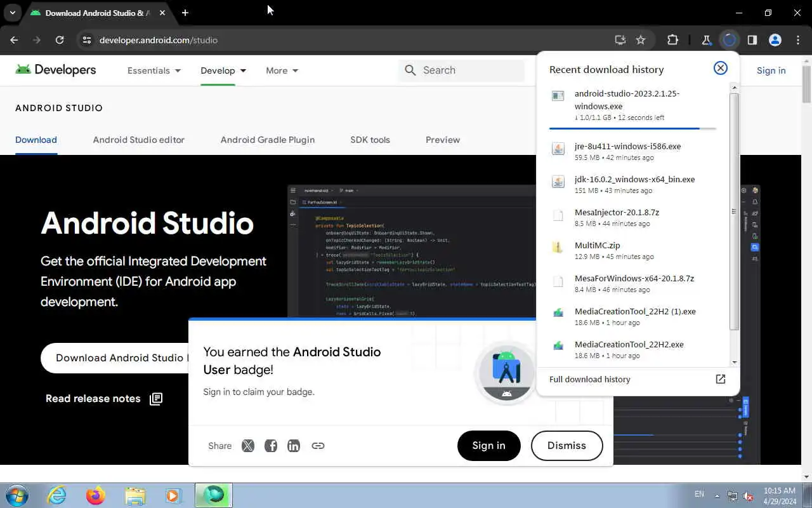The height and width of the screenshot is (508, 812).
Task: Click the Search input field
Action: coord(462,70)
